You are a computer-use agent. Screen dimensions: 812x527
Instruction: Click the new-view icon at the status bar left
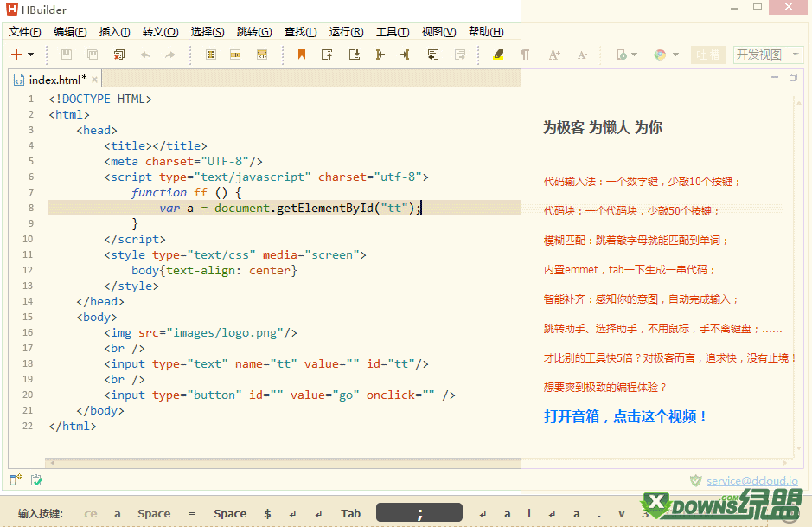coord(16,480)
